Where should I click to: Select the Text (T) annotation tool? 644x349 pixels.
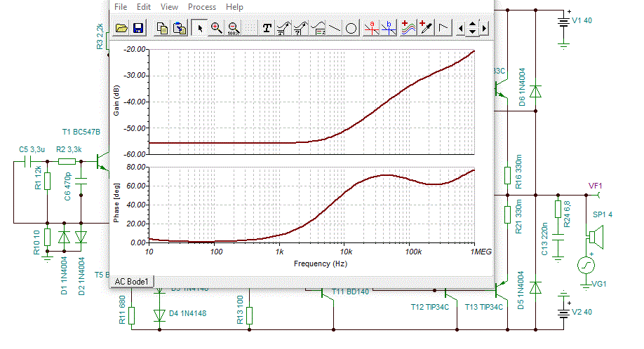pos(267,28)
